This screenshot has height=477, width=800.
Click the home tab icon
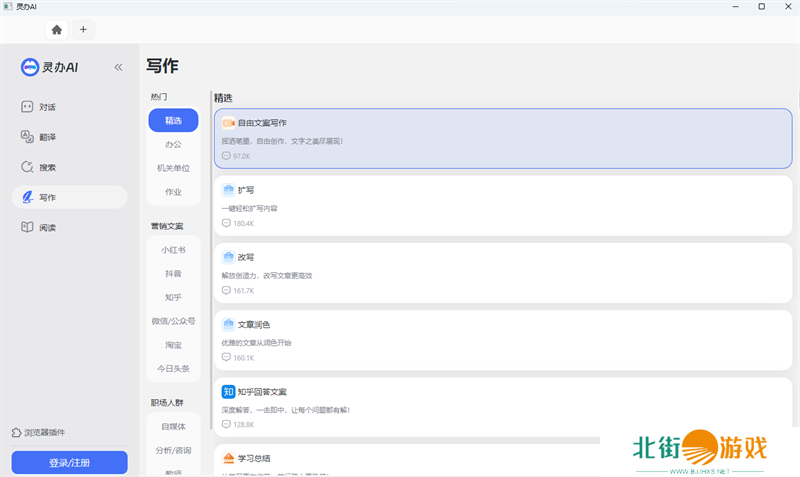pos(57,30)
